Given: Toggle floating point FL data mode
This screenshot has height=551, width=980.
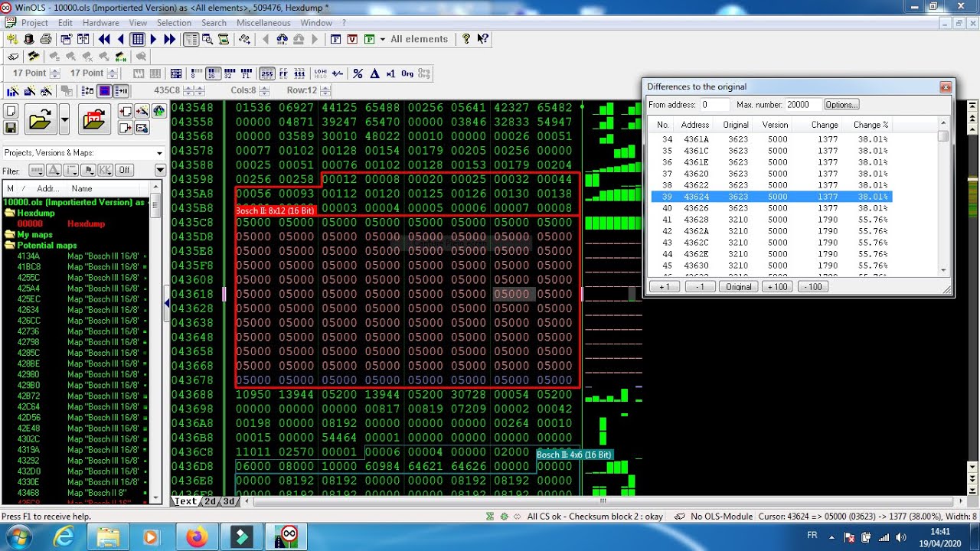Looking at the screenshot, I should [x=247, y=73].
